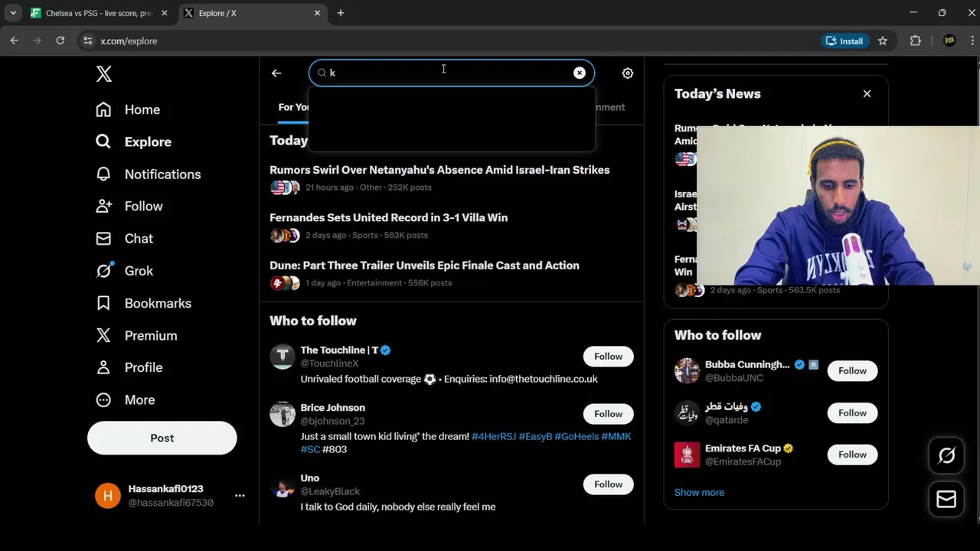Clear the search box text
This screenshot has height=551, width=980.
580,73
